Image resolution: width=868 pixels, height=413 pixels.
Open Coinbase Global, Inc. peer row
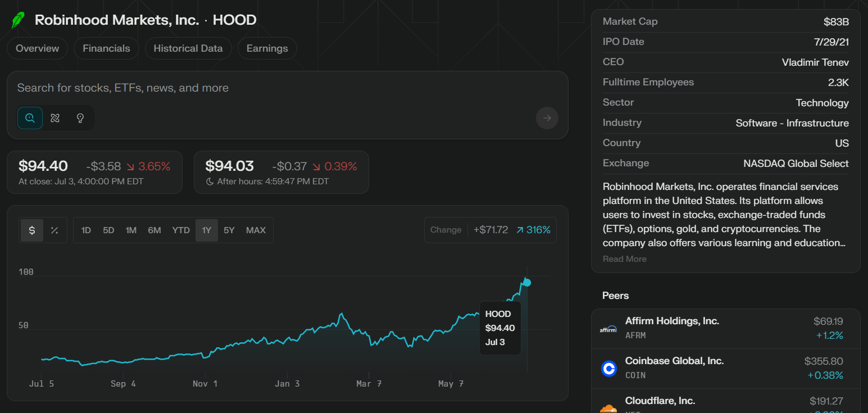click(725, 368)
